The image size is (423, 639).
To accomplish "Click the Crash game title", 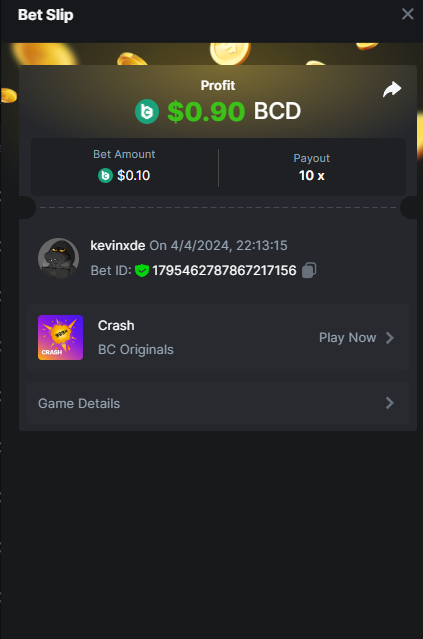I will click(x=116, y=326).
